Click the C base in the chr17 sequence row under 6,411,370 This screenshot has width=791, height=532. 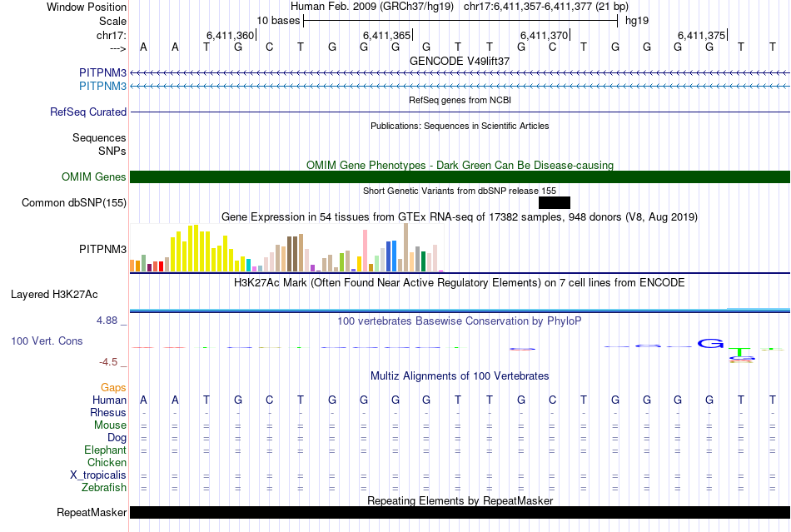pyautogui.click(x=552, y=47)
